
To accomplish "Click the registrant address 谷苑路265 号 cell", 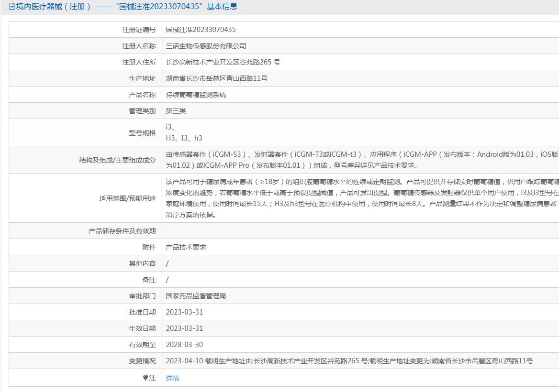I will (223, 62).
